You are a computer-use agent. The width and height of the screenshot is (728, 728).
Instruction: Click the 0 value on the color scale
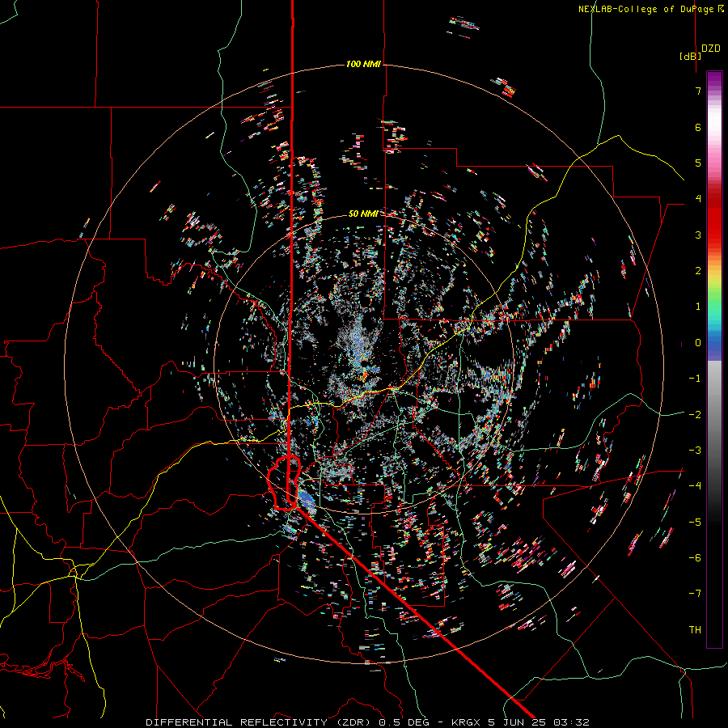point(698,343)
